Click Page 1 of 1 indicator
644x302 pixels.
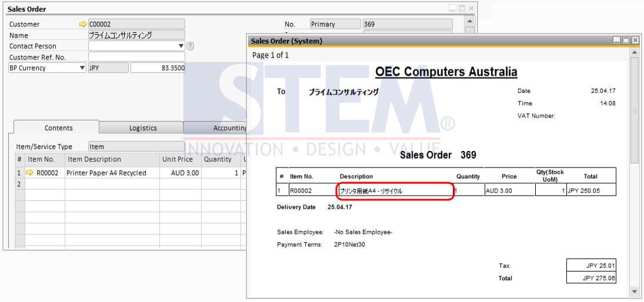click(x=271, y=55)
